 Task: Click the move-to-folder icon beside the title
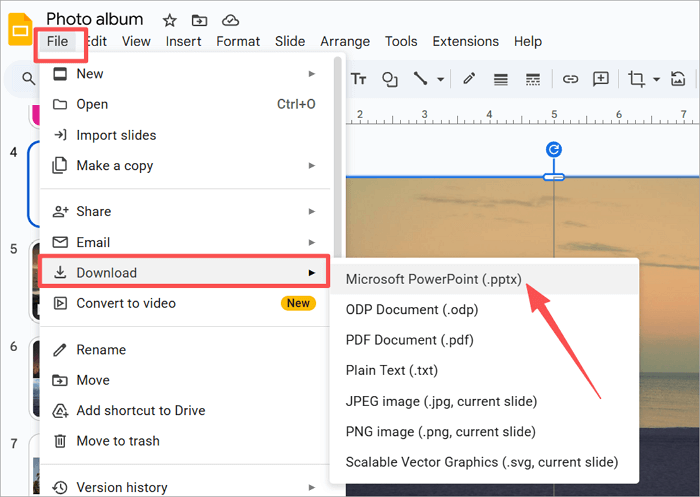(199, 20)
